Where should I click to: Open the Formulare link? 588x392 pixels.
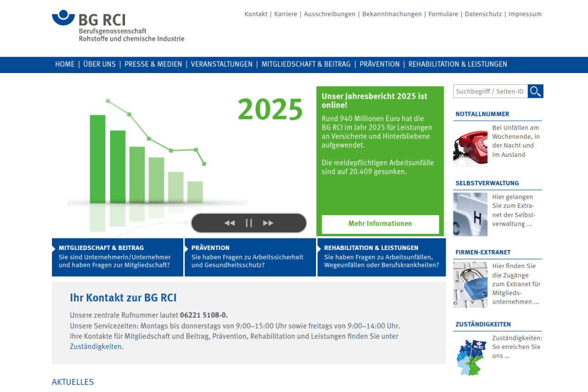point(443,14)
